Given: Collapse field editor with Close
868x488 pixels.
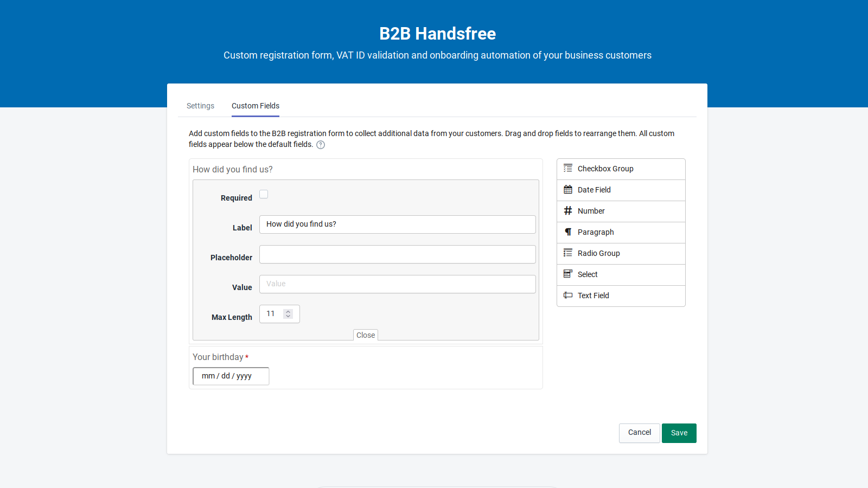Looking at the screenshot, I should point(366,335).
